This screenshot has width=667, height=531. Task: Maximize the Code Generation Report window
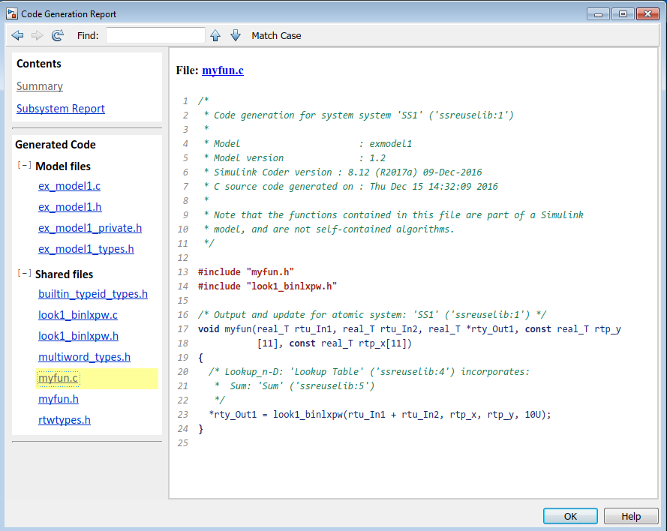[623, 14]
